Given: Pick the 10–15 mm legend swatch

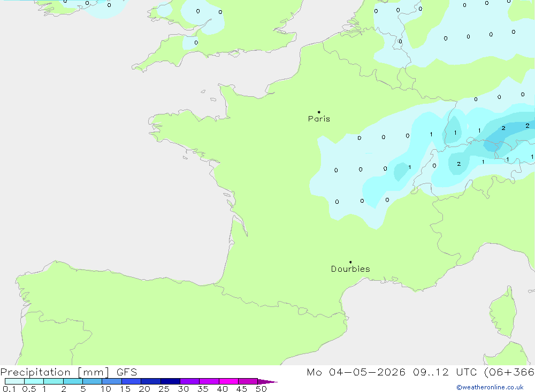Looking at the screenshot, I should coord(112,381).
